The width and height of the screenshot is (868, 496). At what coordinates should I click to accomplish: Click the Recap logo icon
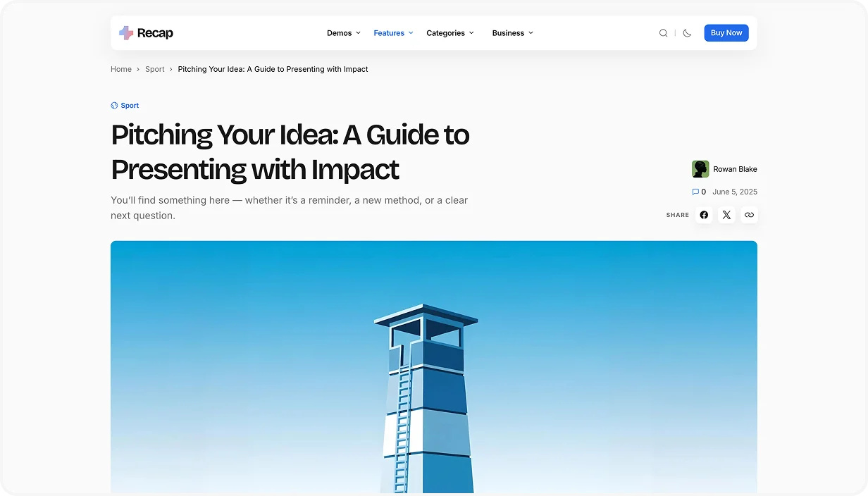tap(126, 33)
